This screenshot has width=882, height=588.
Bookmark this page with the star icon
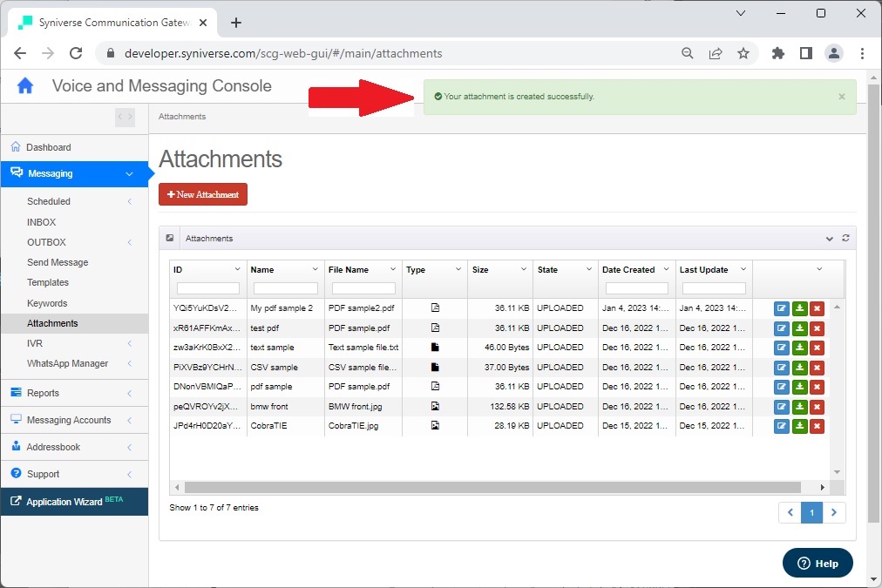[743, 53]
